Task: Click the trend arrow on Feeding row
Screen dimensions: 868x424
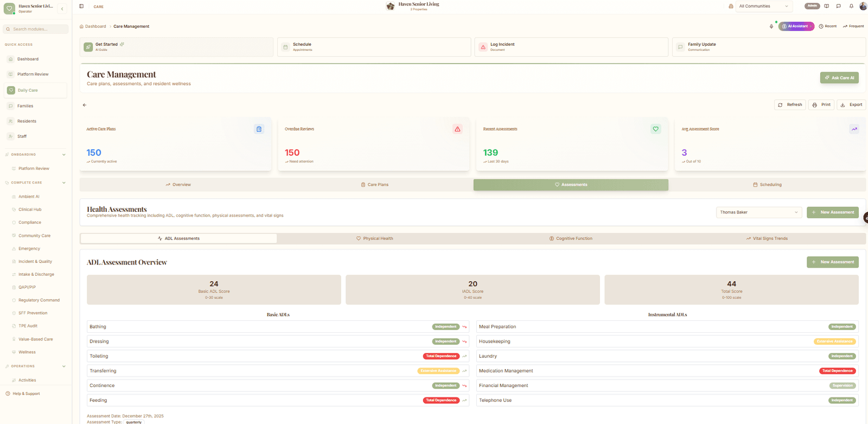Action: point(464,400)
